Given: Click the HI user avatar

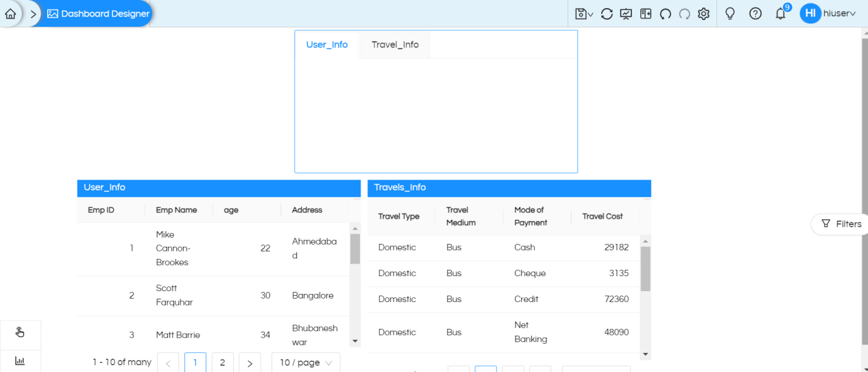Looking at the screenshot, I should (810, 14).
